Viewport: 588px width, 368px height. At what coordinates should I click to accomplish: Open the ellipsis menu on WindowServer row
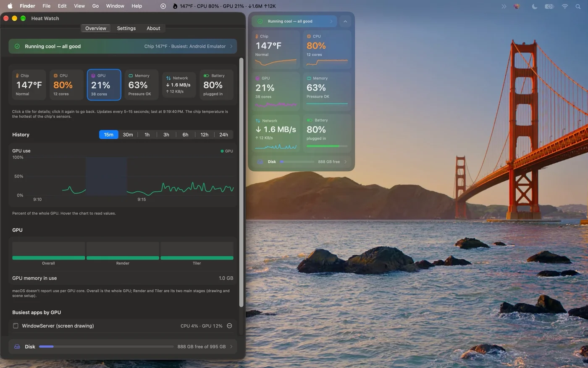(x=229, y=326)
